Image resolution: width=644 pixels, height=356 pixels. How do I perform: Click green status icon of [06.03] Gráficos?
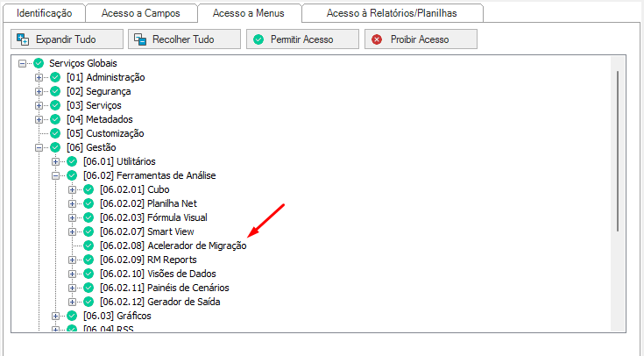(x=72, y=316)
